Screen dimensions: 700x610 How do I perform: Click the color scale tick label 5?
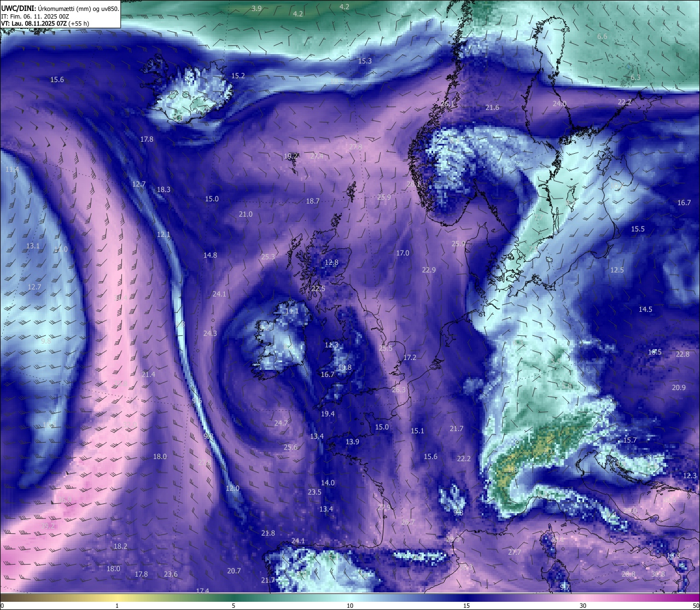(x=234, y=605)
